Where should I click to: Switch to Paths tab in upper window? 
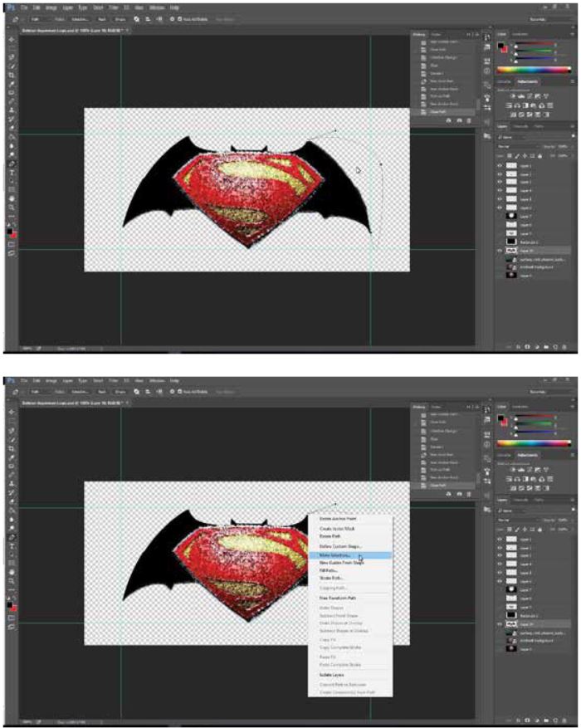click(x=539, y=126)
